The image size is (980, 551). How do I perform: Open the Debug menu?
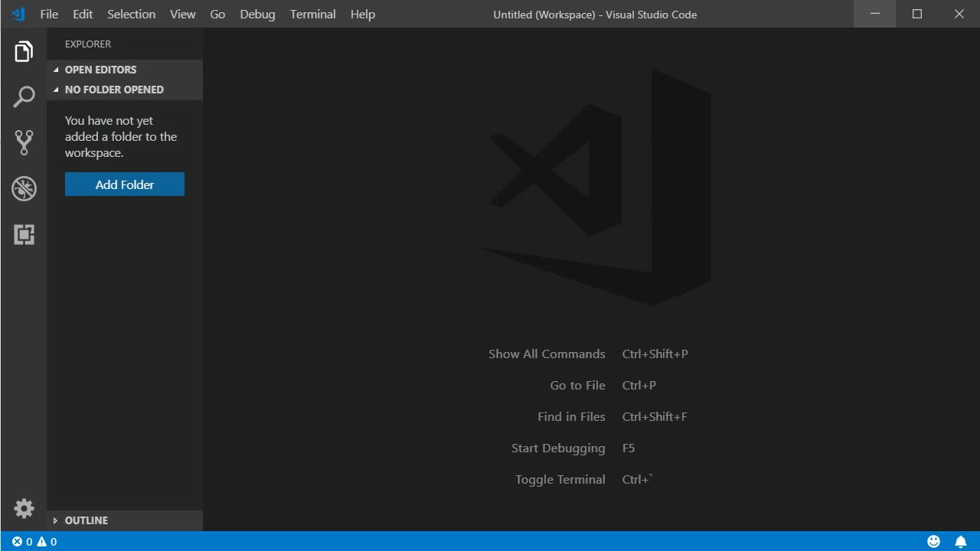(x=257, y=14)
